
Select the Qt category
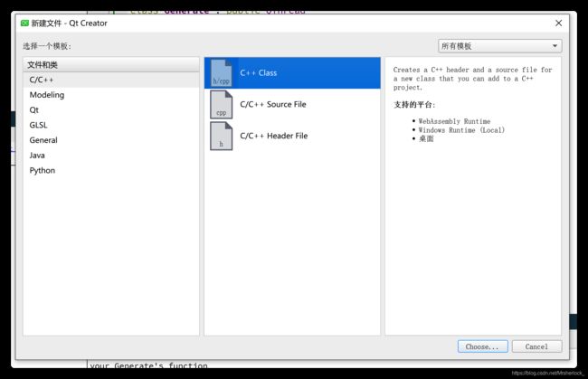click(x=111, y=109)
